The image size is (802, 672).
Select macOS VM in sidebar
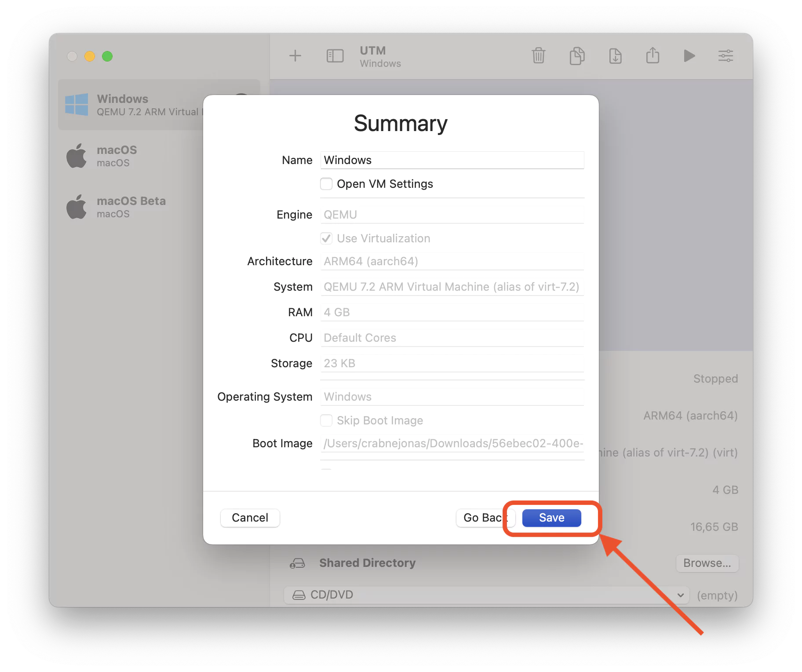coord(159,156)
